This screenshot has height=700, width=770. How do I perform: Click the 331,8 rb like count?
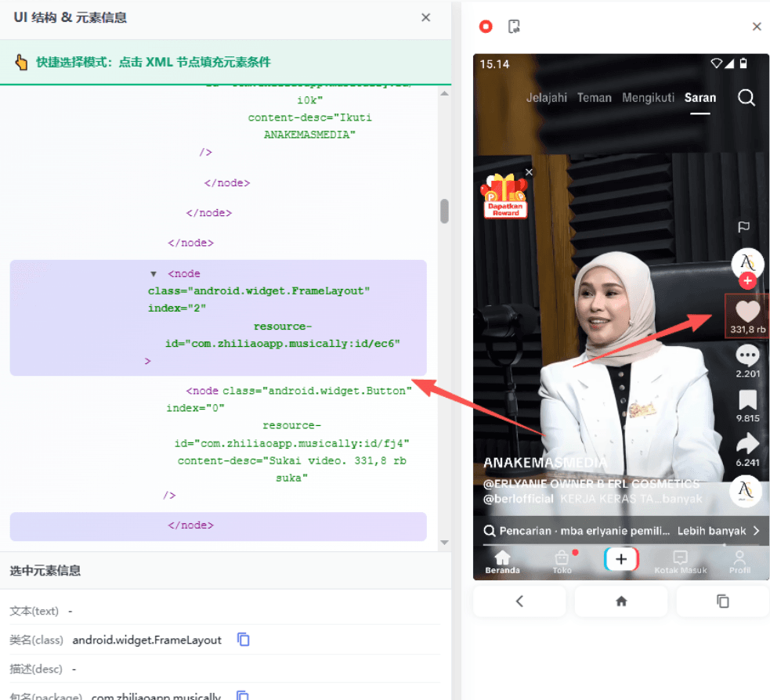point(747,330)
